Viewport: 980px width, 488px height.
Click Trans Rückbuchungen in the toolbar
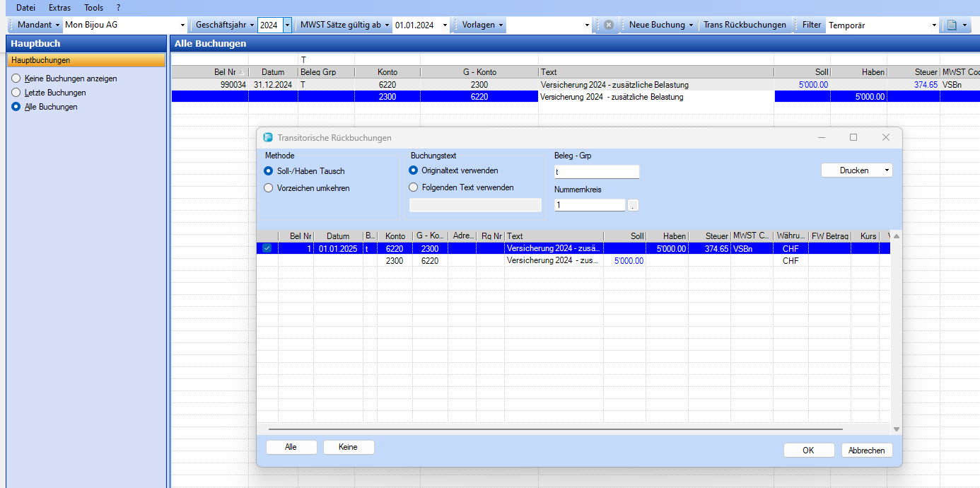click(745, 25)
